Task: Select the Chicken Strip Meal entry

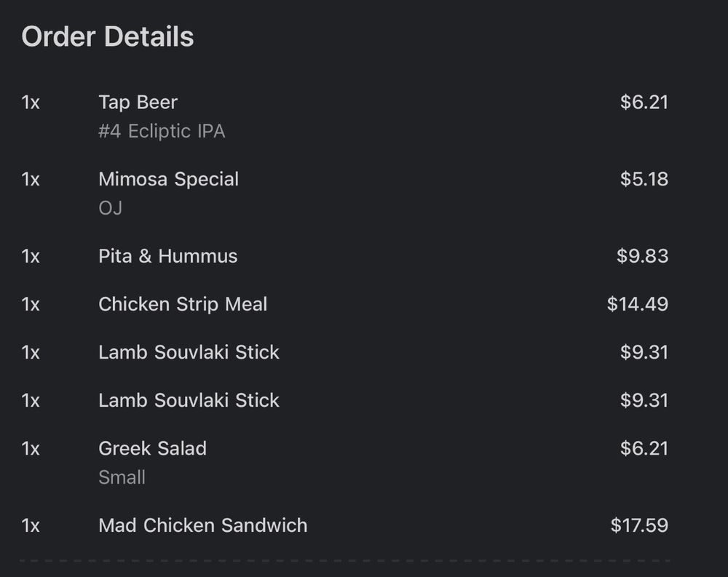Action: tap(183, 304)
